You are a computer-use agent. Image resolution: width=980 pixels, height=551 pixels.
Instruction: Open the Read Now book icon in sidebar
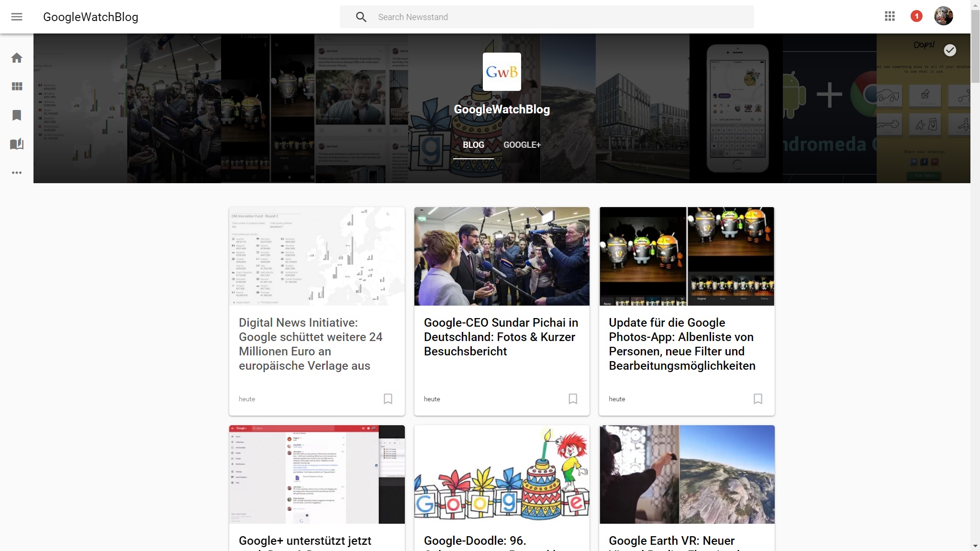pos(17,144)
